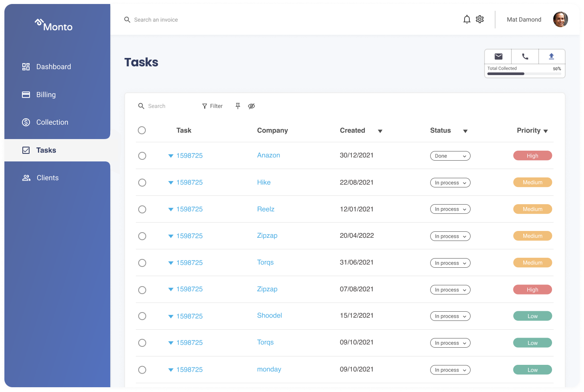The image size is (584, 392).
Task: Open the Filter button
Action: click(x=212, y=106)
